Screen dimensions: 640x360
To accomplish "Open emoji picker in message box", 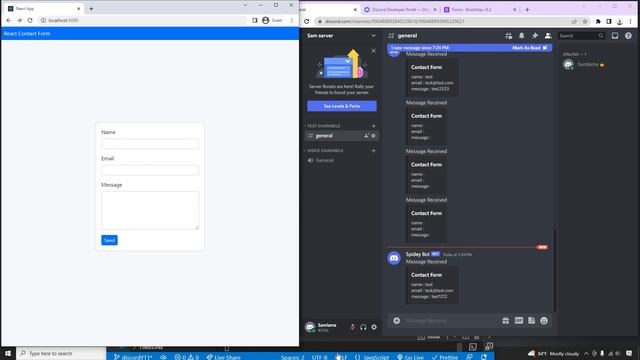I will coord(544,321).
